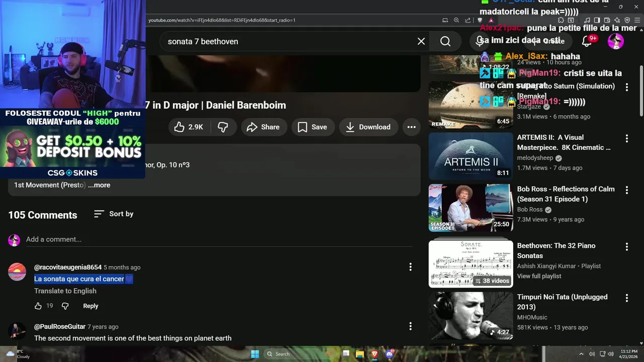Open PaulRoseGuitar commenter avatar

(x=17, y=331)
